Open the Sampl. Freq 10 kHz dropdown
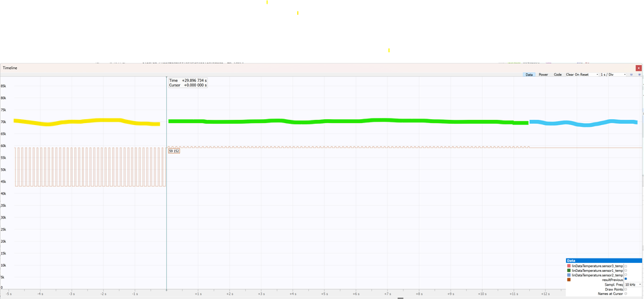The height and width of the screenshot is (299, 644). [633, 284]
